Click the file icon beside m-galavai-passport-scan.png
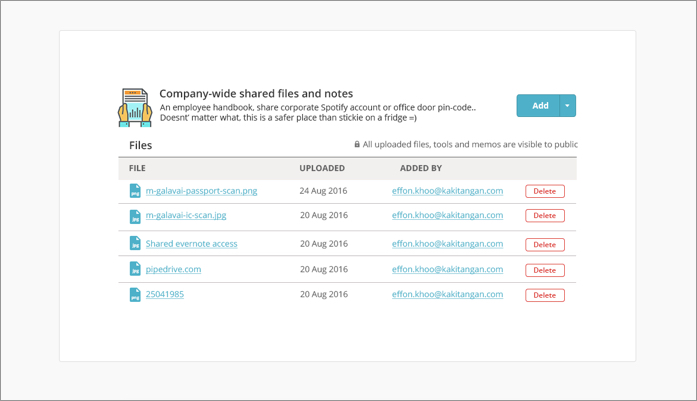 pyautogui.click(x=135, y=191)
